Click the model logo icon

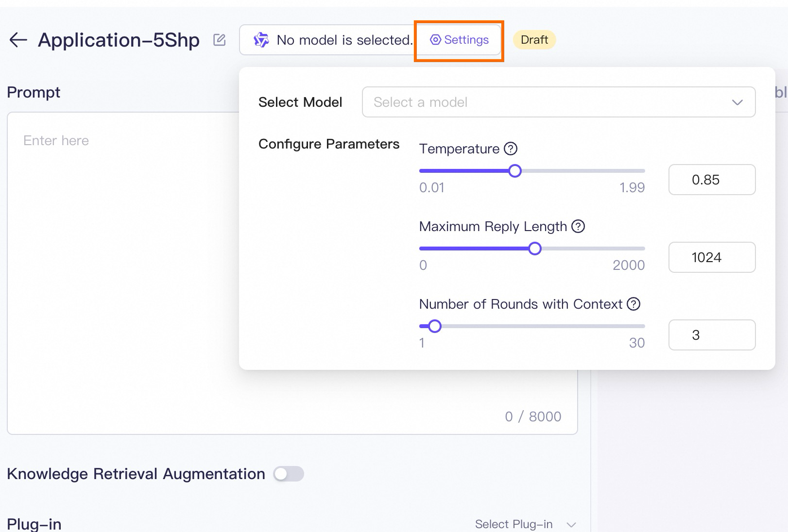point(261,40)
